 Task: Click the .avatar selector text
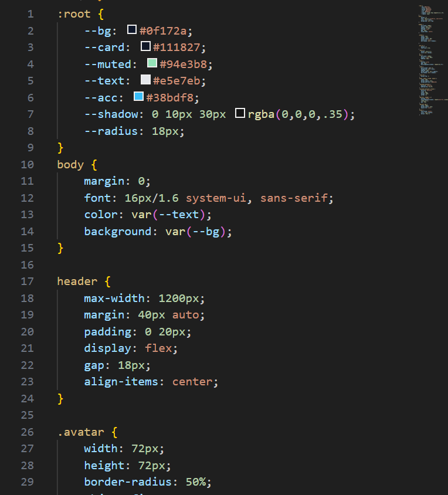point(81,432)
